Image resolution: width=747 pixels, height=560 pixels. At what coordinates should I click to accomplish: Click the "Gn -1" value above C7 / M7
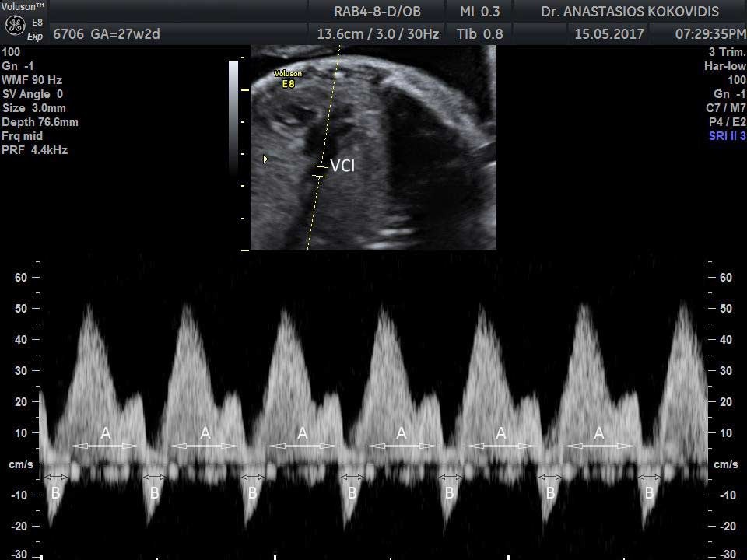coord(729,94)
